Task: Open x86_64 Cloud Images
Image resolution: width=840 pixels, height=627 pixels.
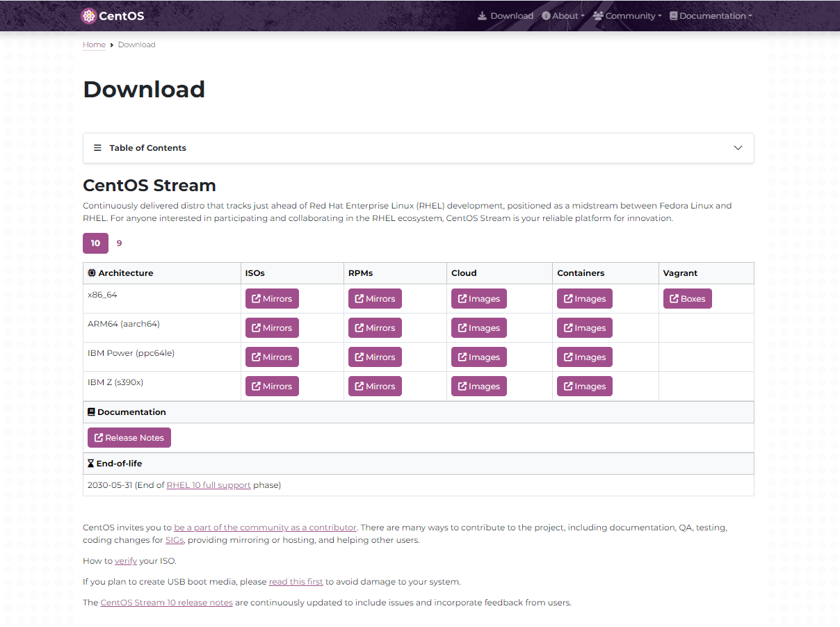Action: point(479,299)
